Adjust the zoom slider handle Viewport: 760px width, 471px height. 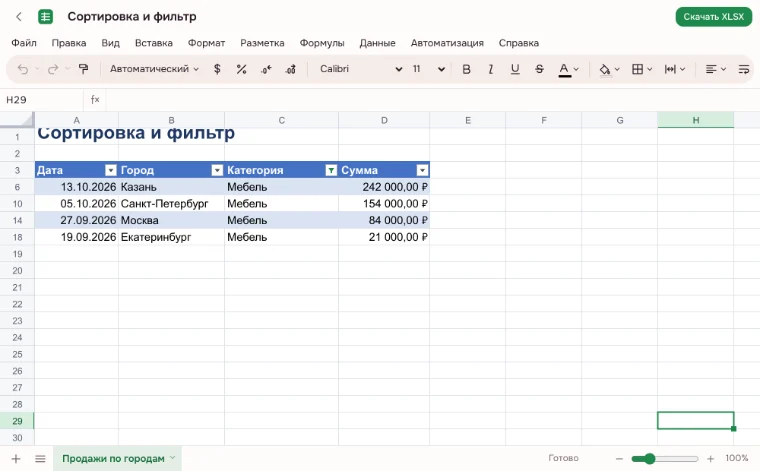[x=650, y=458]
